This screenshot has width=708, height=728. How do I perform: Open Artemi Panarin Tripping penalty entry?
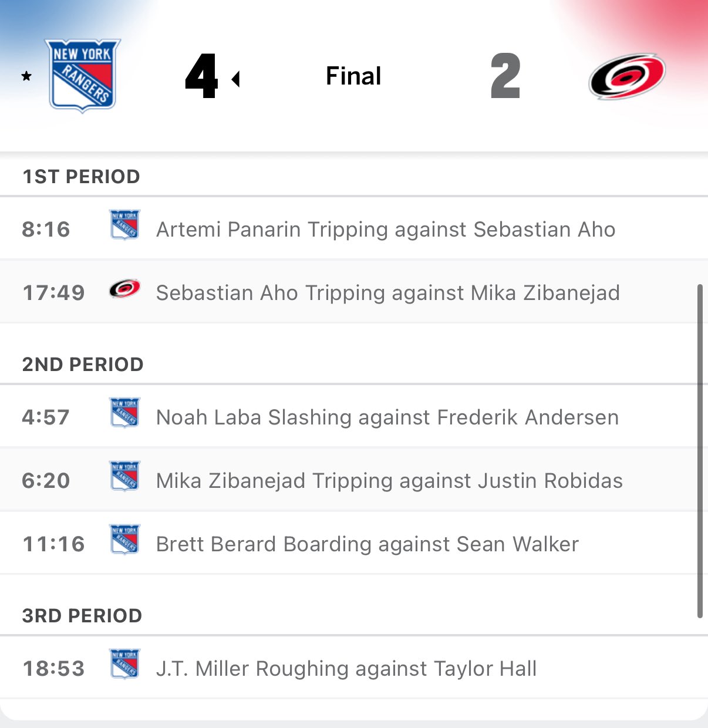[386, 230]
